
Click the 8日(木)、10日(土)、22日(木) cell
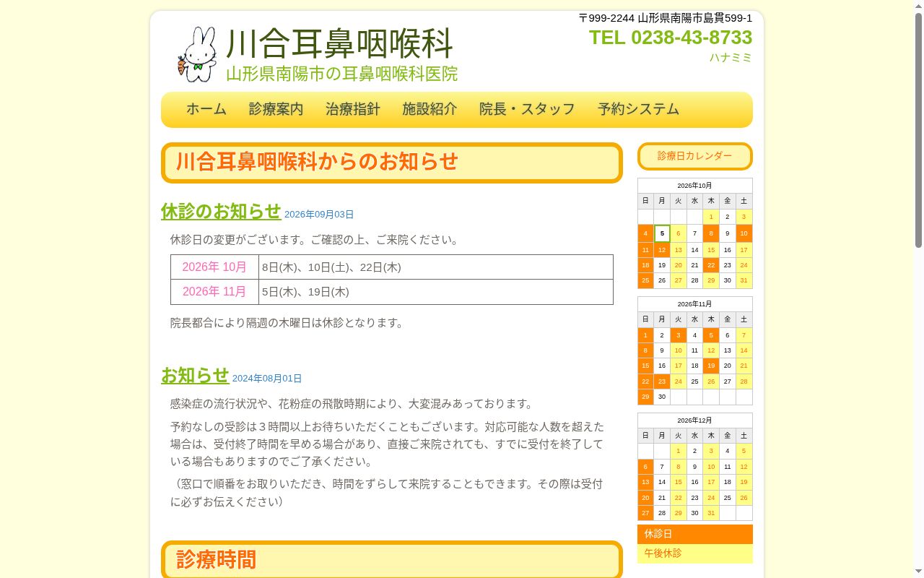[x=436, y=267]
